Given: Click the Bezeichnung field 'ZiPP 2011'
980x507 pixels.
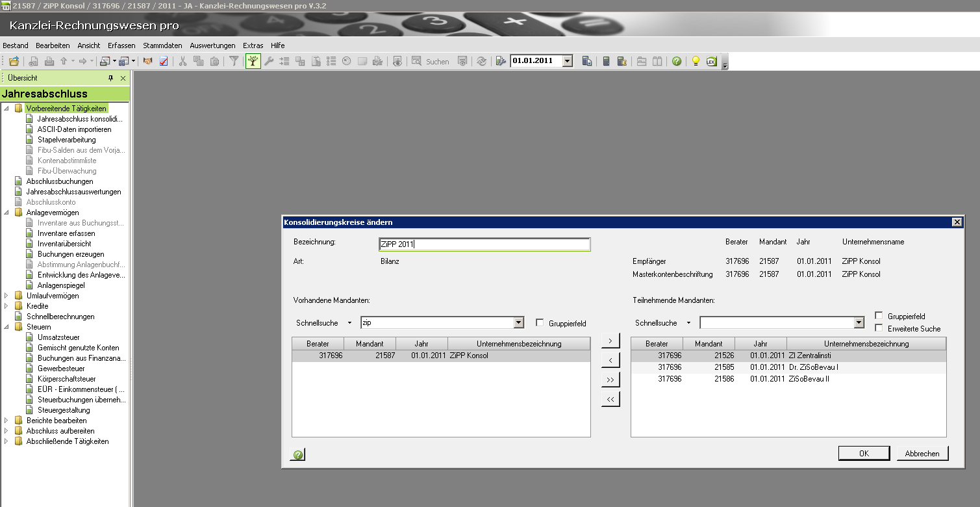Looking at the screenshot, I should pos(484,244).
